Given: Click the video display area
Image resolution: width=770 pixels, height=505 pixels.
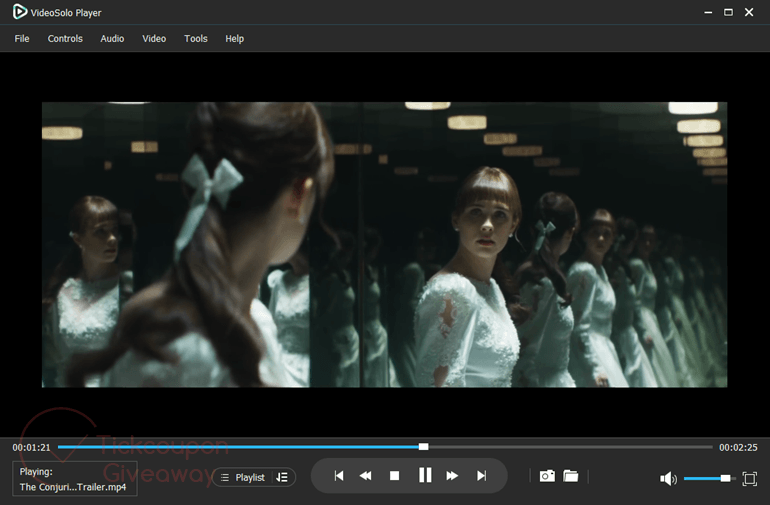Looking at the screenshot, I should point(385,245).
